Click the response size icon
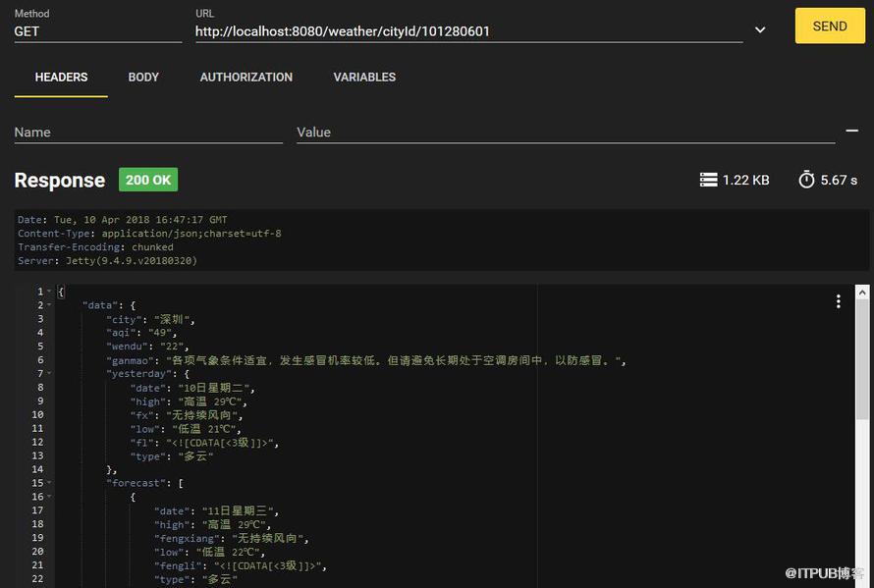The width and height of the screenshot is (874, 588). click(708, 180)
